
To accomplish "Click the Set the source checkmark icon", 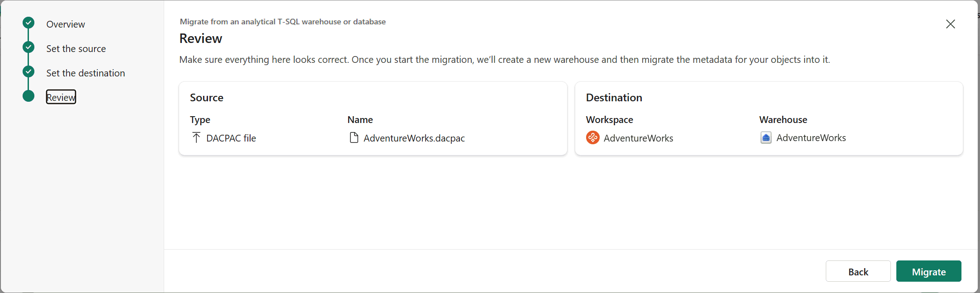I will (x=28, y=47).
